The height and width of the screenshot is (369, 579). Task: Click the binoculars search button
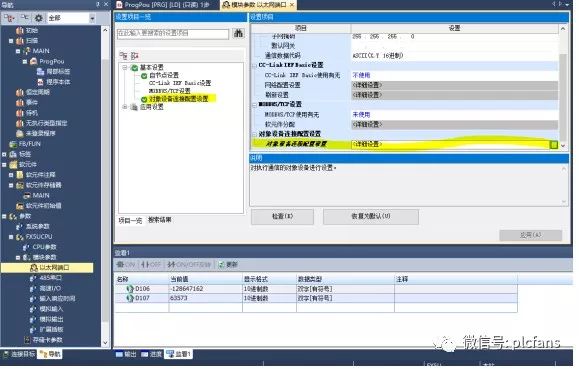click(x=239, y=33)
